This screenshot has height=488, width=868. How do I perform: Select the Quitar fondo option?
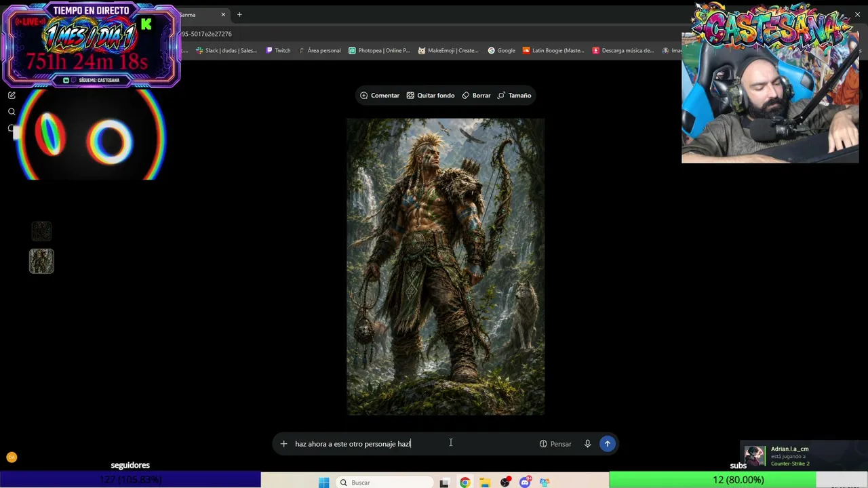click(431, 96)
